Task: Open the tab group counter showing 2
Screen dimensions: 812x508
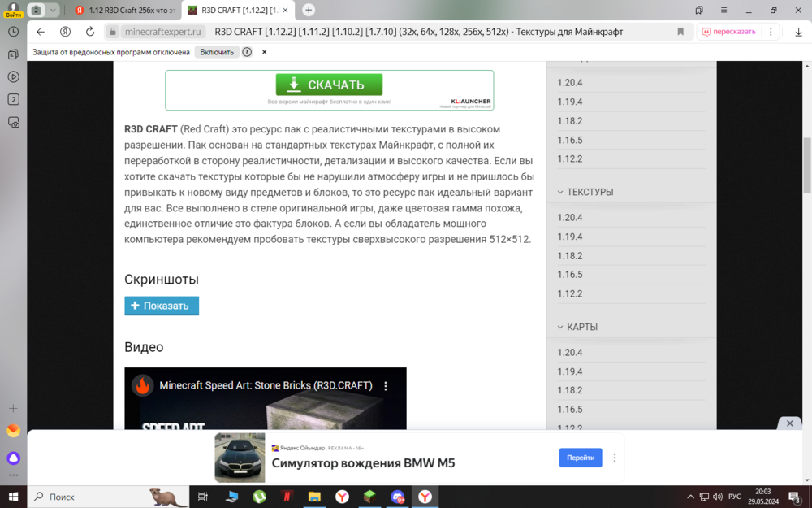Action: tap(36, 10)
